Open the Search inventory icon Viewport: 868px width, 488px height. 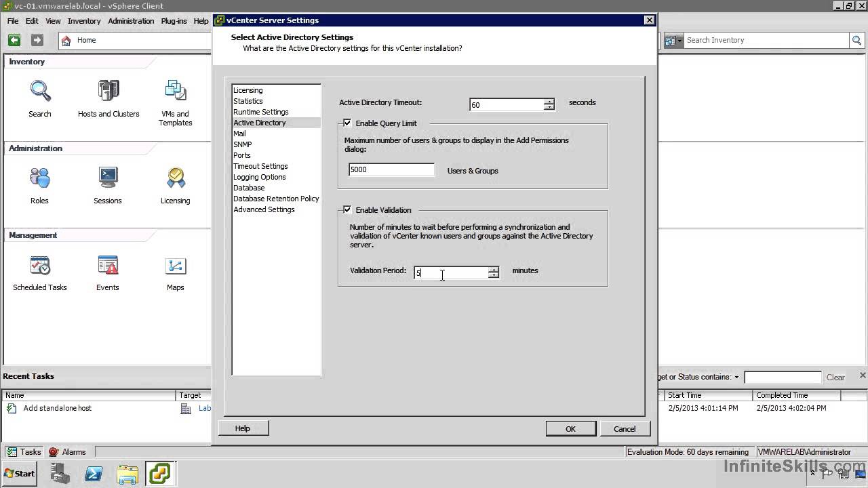point(40,90)
